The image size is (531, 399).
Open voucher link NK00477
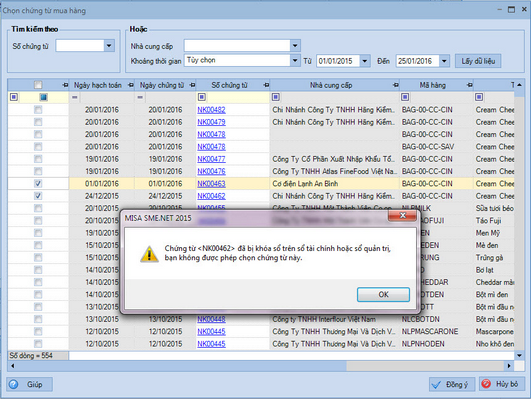pos(211,159)
